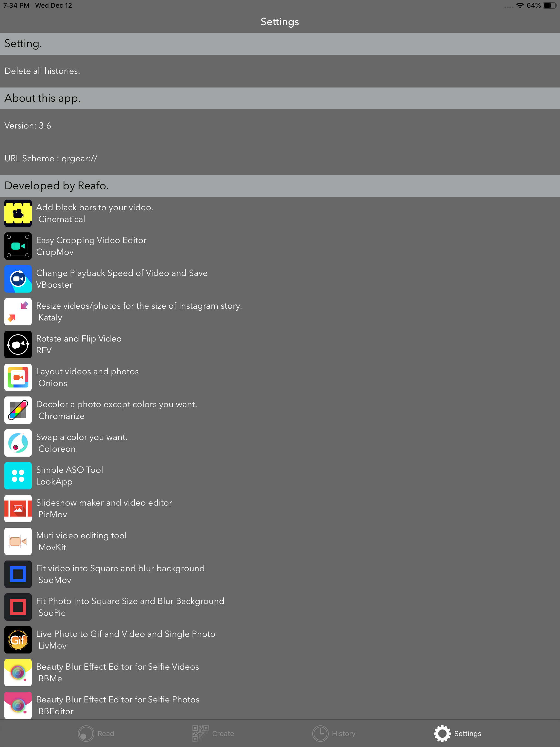Tap the Coloreon app icon

tap(18, 442)
